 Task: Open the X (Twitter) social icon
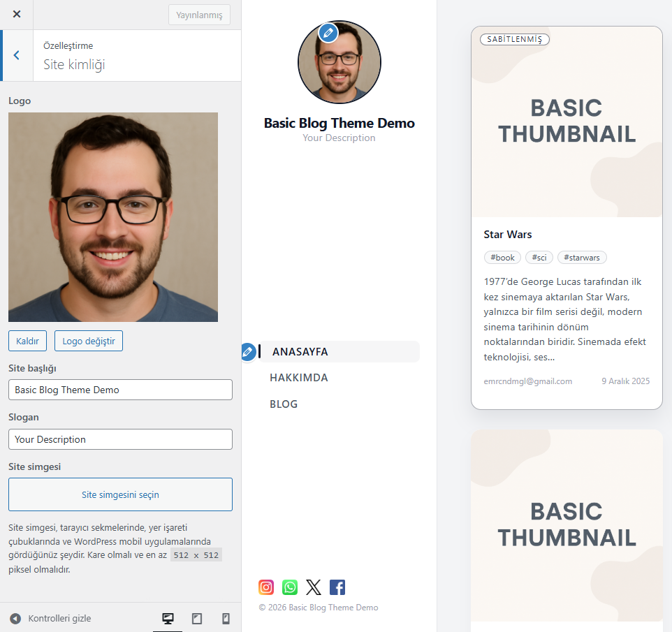(314, 587)
